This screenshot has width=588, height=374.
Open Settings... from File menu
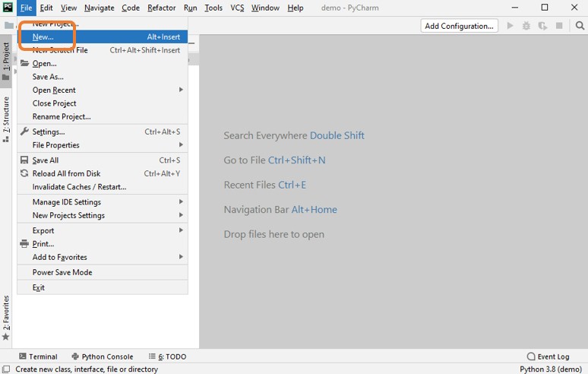(103, 132)
